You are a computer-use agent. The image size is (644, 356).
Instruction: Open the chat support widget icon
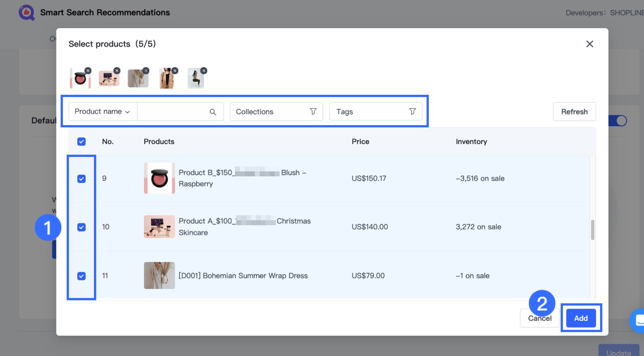(x=636, y=320)
